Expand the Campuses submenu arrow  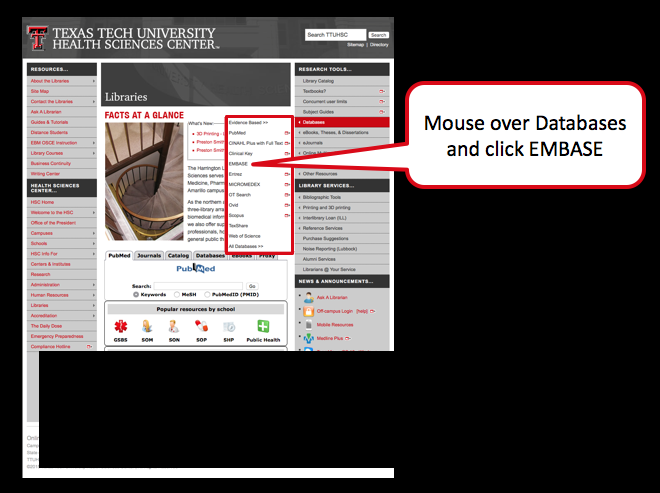[93, 233]
